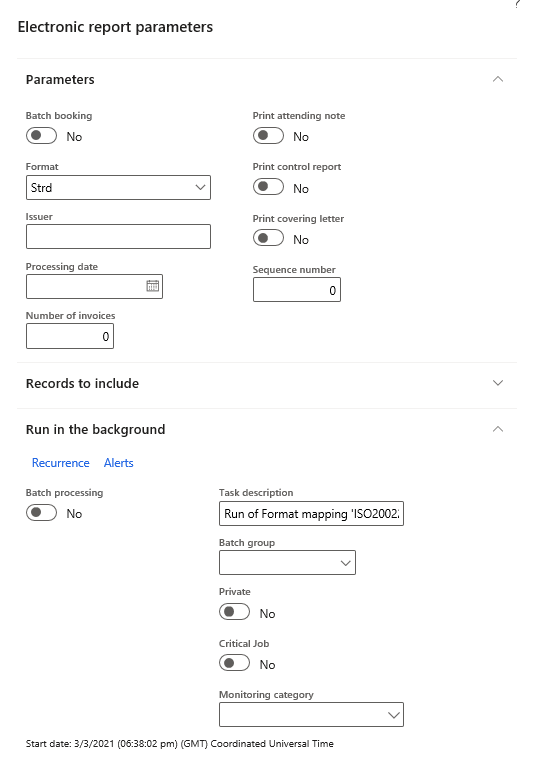Open the Alerts link

click(118, 463)
